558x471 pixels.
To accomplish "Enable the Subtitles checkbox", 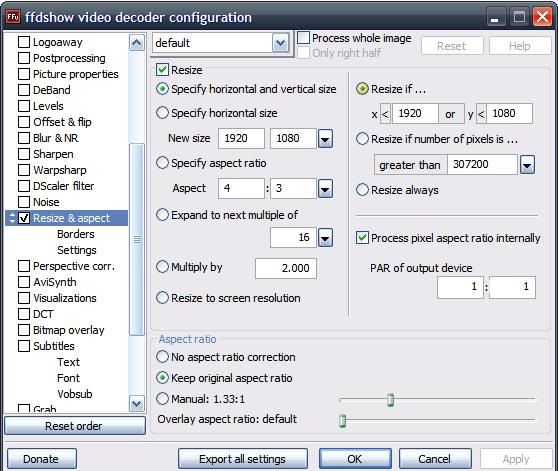I will tap(24, 346).
